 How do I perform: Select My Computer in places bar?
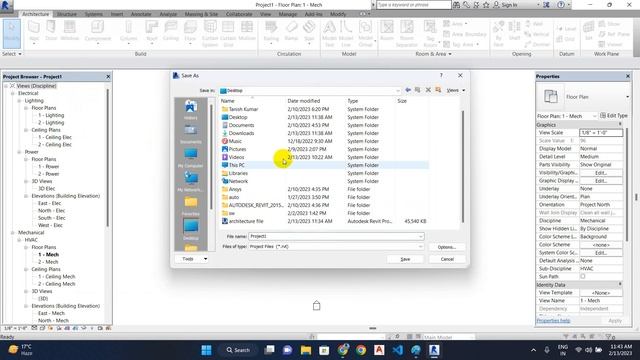tap(191, 158)
